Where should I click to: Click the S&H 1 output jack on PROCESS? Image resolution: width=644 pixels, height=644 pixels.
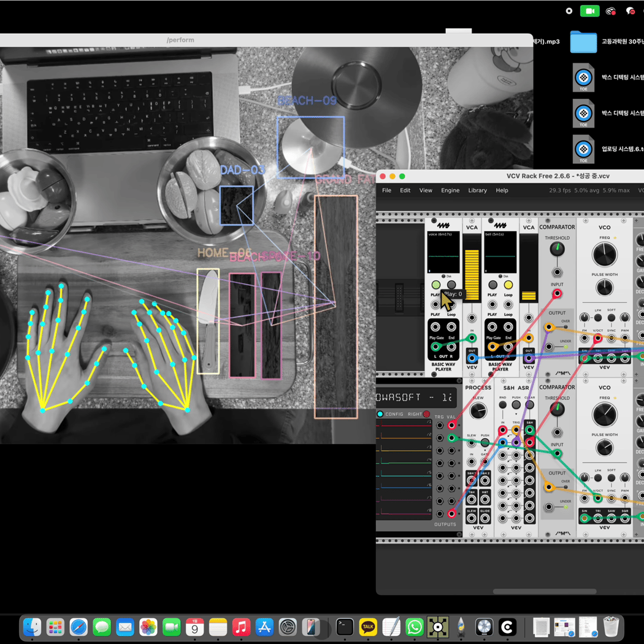pyautogui.click(x=472, y=480)
